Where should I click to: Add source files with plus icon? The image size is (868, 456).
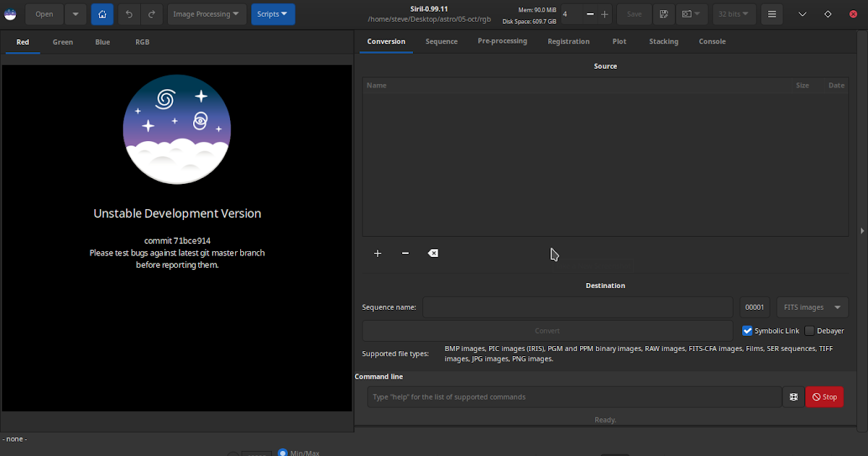(378, 253)
